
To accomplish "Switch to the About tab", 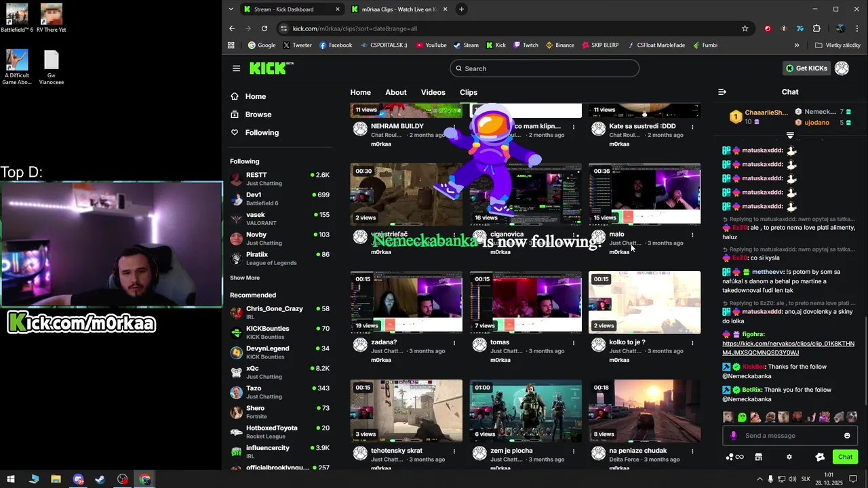I will (396, 92).
